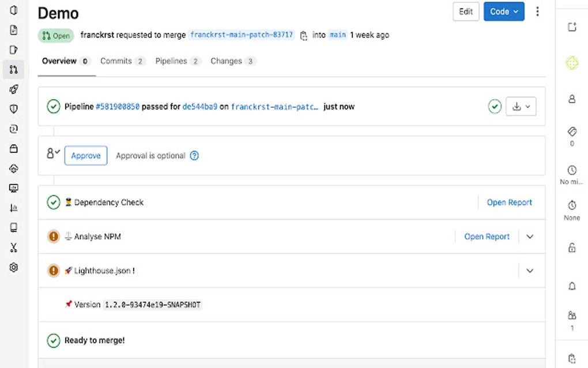The width and height of the screenshot is (588, 368).
Task: Expand the Lighthouse.json report chevron
Action: 529,271
